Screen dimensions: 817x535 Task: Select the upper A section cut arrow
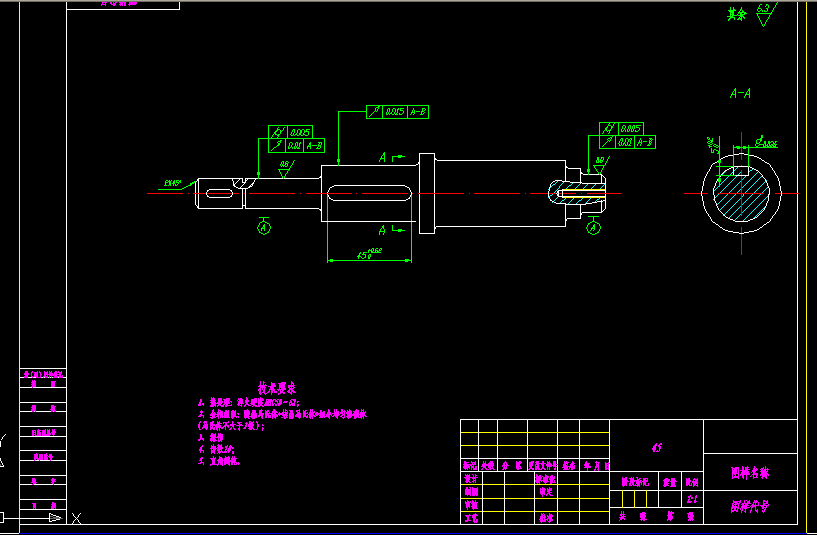click(x=394, y=157)
